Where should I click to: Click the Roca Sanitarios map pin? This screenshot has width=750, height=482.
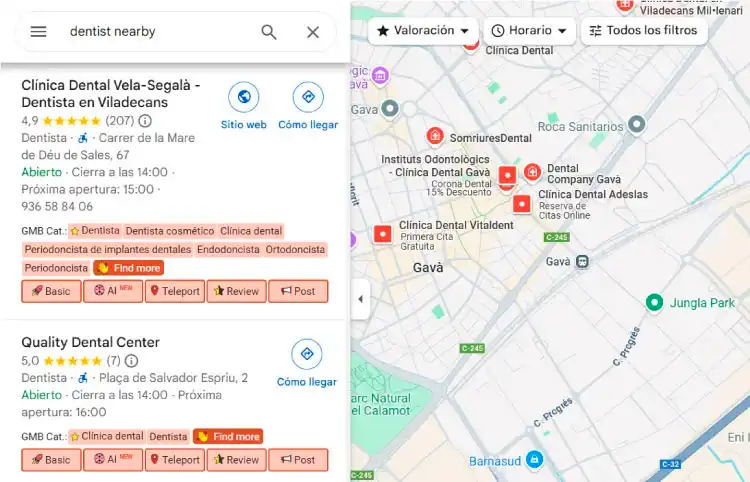(636, 124)
